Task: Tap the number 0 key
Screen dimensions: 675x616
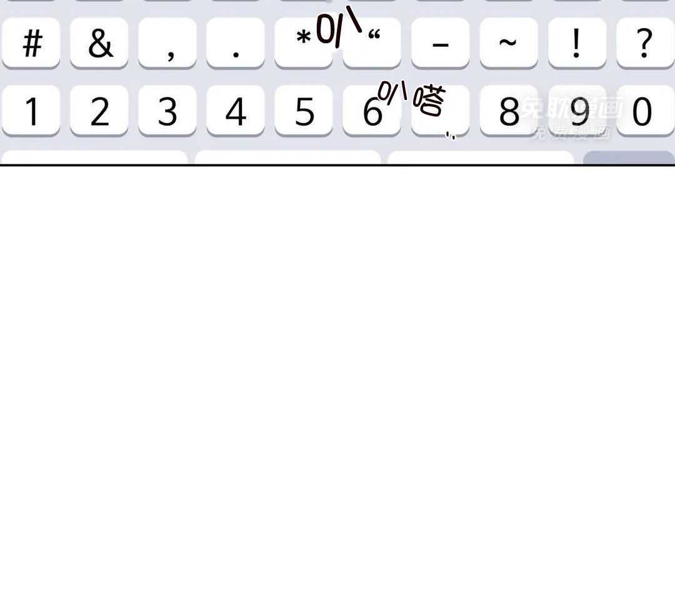Action: tap(645, 111)
